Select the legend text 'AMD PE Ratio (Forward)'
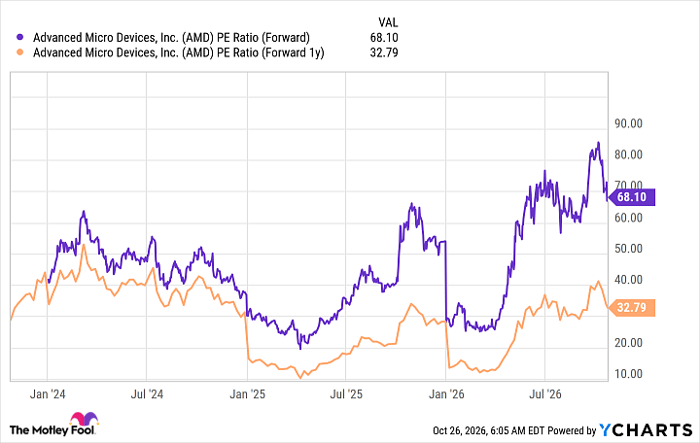This screenshot has width=700, height=443. [171, 38]
